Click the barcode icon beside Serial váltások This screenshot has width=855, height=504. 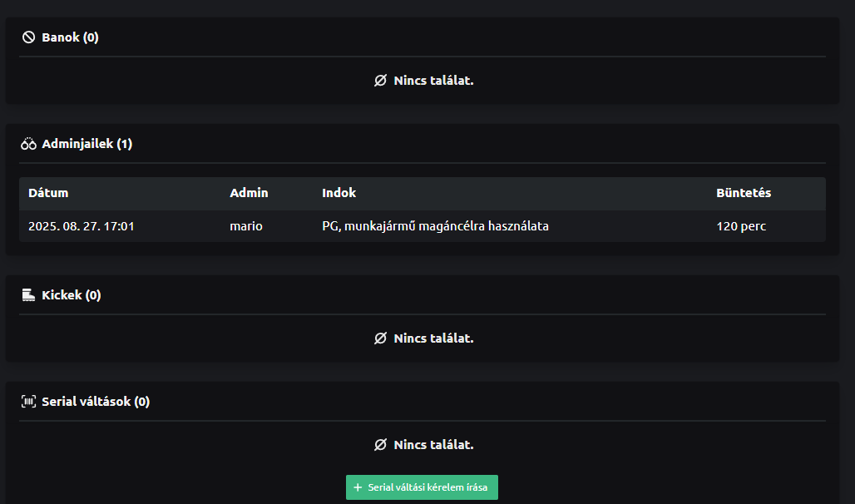point(28,402)
